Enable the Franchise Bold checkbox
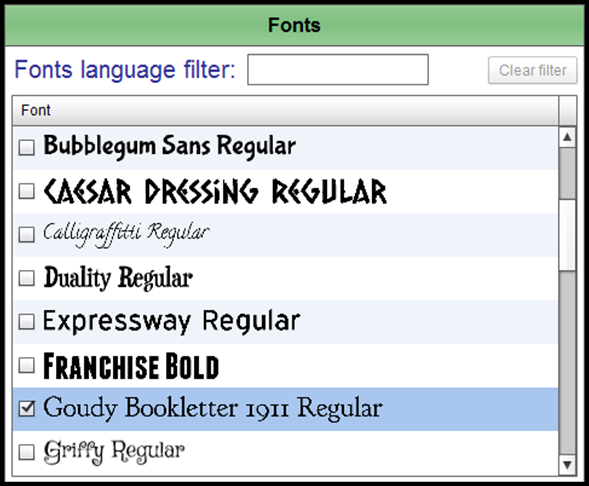 (27, 365)
